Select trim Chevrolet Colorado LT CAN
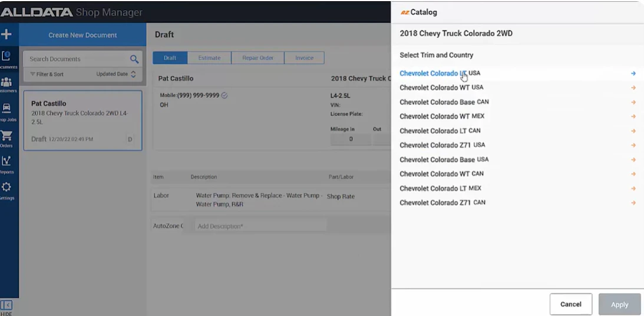This screenshot has width=644, height=316. click(x=440, y=131)
